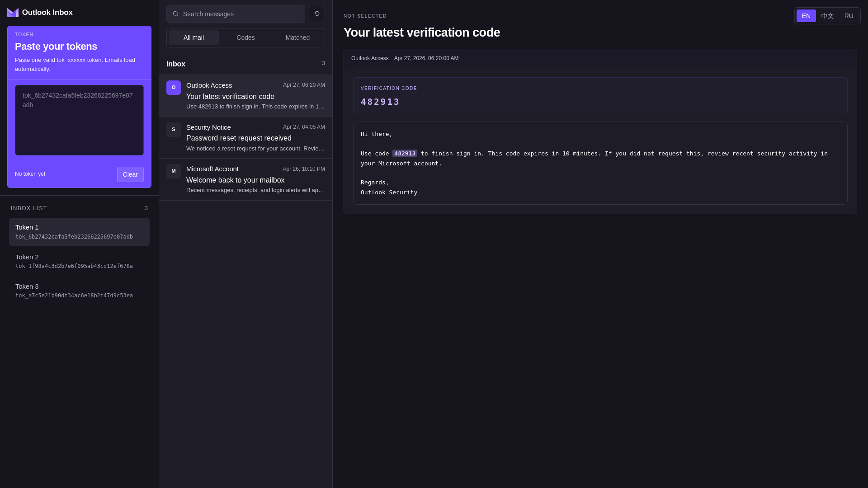Click the search magnifier icon
Screen dimensions: 868x488
tap(175, 14)
